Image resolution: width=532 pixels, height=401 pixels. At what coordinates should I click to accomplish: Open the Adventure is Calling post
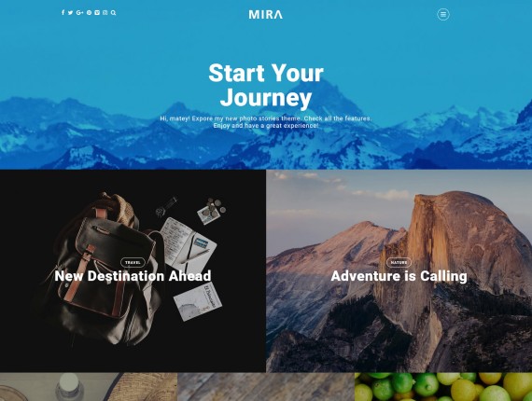coord(399,276)
